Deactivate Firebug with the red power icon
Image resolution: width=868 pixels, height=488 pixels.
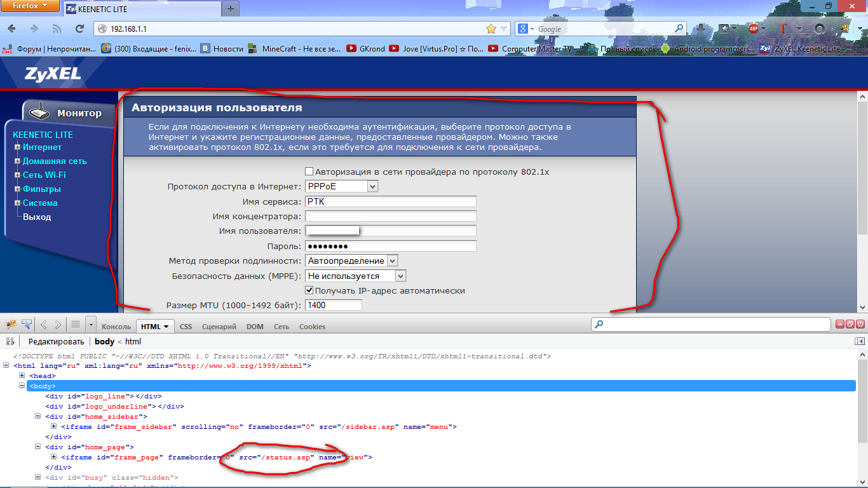[x=860, y=324]
